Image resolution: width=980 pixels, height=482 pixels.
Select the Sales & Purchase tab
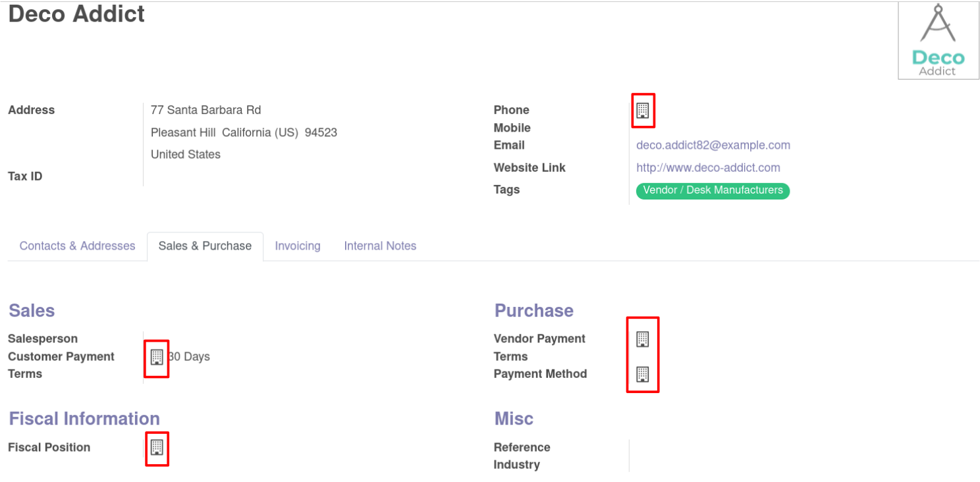[x=205, y=246]
